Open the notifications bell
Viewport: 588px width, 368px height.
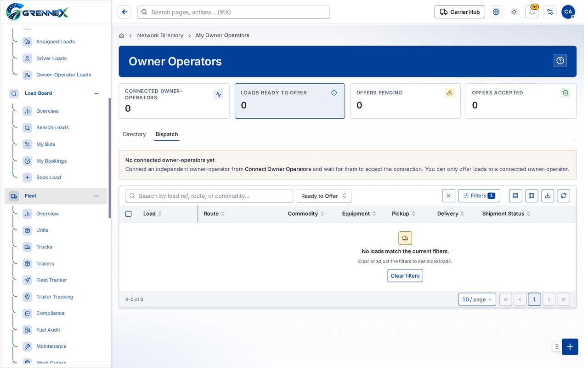coord(532,12)
